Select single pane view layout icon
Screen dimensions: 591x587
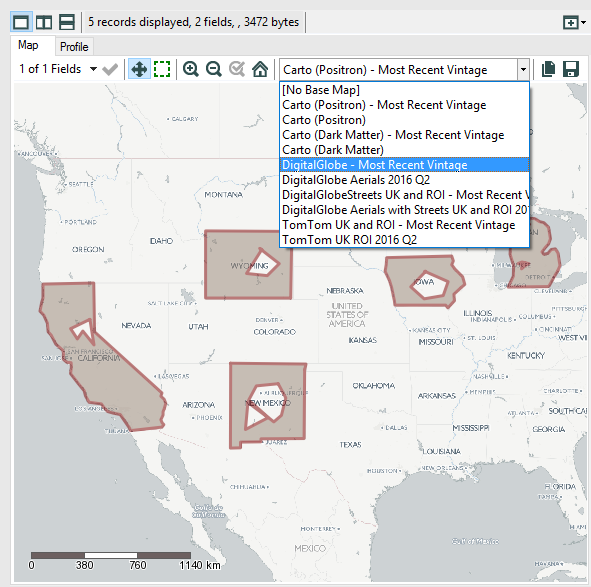click(21, 22)
